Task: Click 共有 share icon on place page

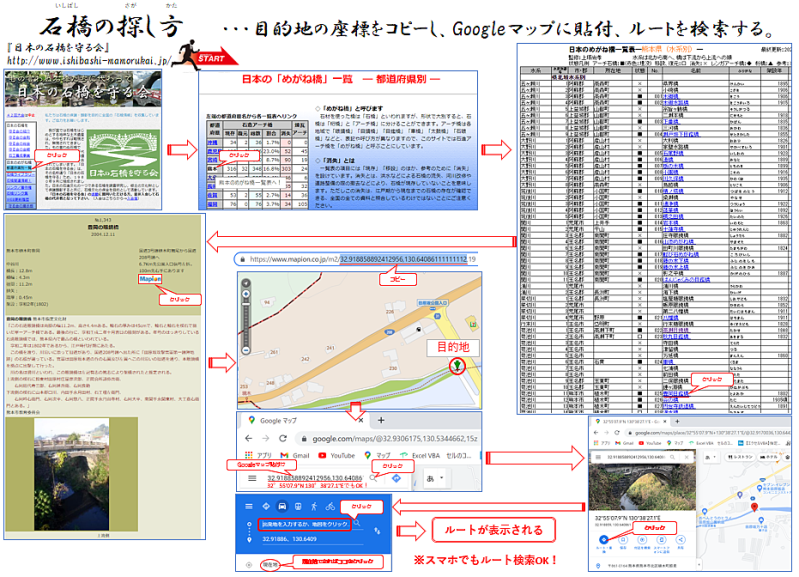Action: click(680, 539)
